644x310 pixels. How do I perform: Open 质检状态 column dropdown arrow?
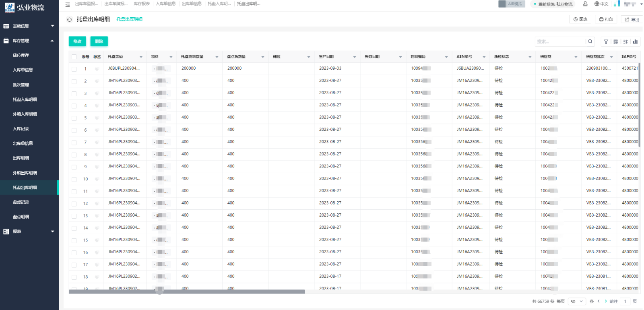tap(530, 57)
